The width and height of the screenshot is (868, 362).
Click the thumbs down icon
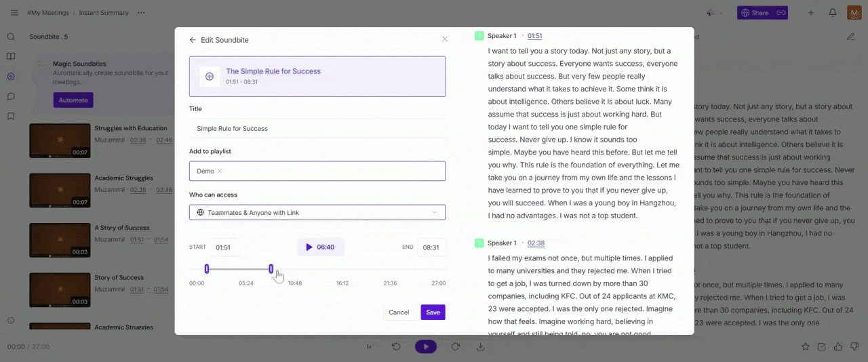[x=854, y=346]
